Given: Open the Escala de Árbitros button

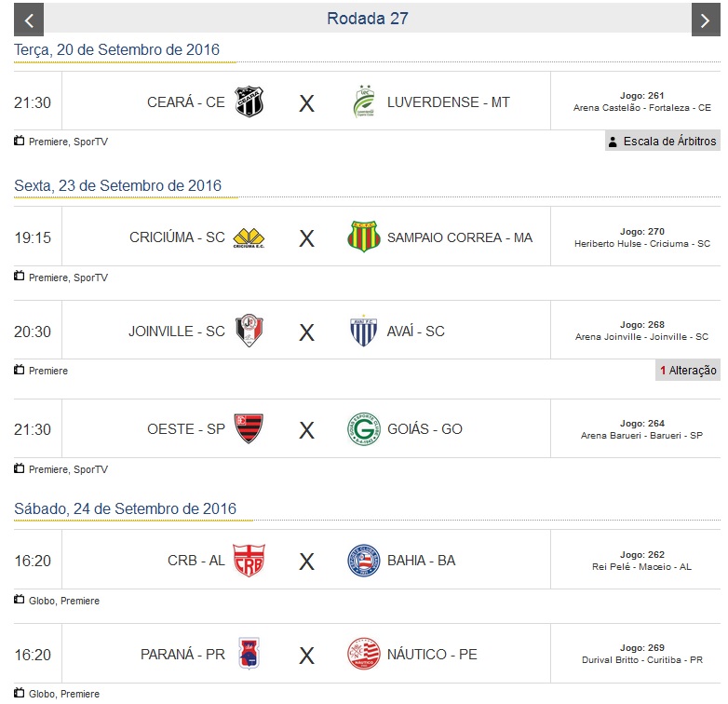Looking at the screenshot, I should pos(662,142).
